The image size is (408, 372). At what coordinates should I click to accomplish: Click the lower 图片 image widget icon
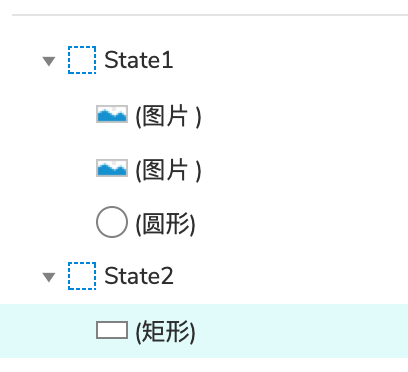[112, 168]
